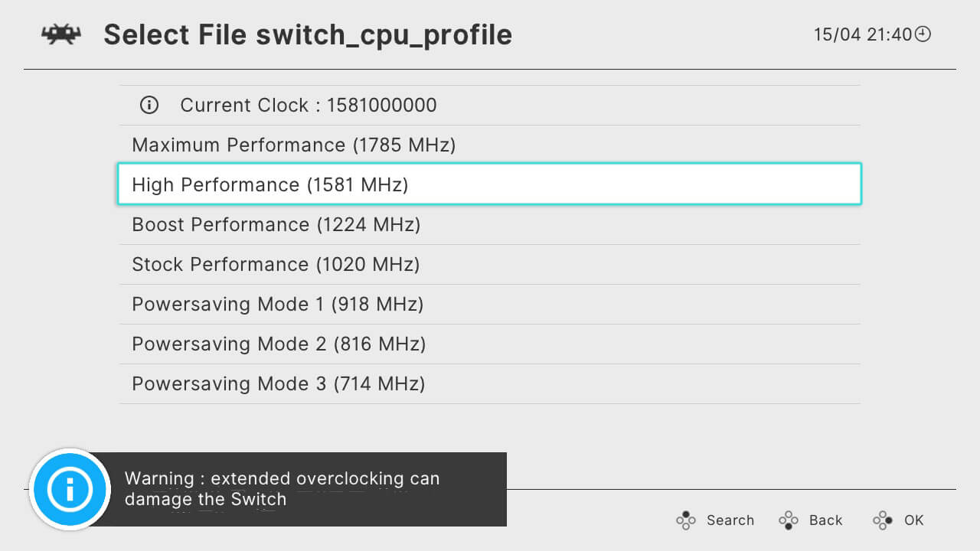Click the Back label in footer

pos(826,520)
